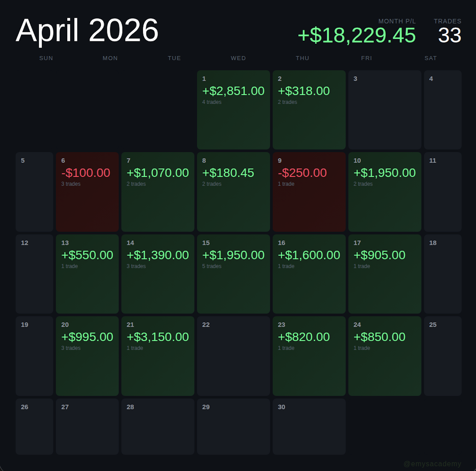Open April 20 showing +$995.00
Image resolution: width=476 pixels, height=471 pixels.
click(87, 356)
